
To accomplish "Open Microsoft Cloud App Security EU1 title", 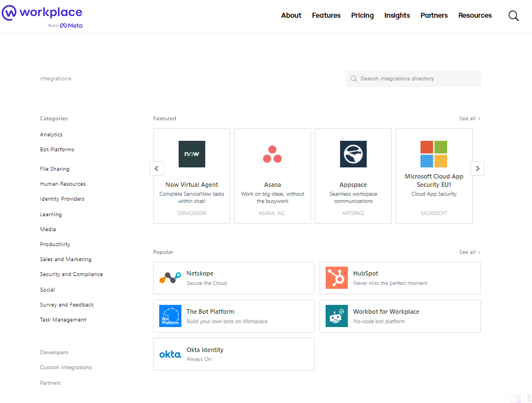I will 434,180.
